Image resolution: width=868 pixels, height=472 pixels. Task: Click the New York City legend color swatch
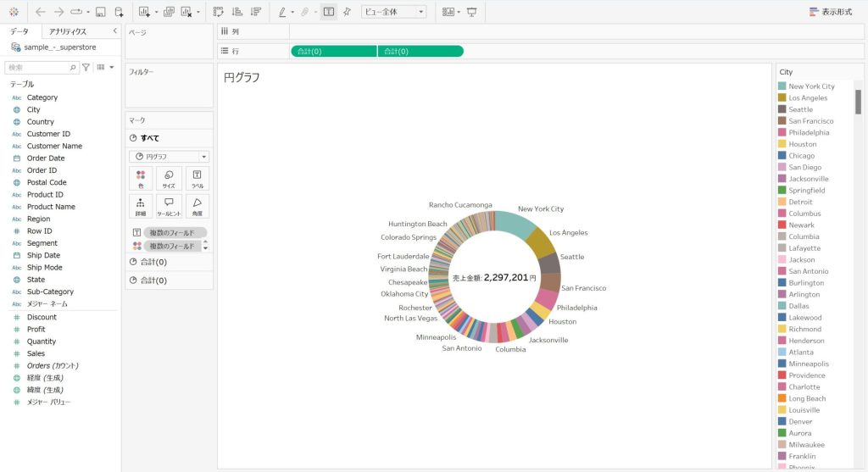[782, 86]
